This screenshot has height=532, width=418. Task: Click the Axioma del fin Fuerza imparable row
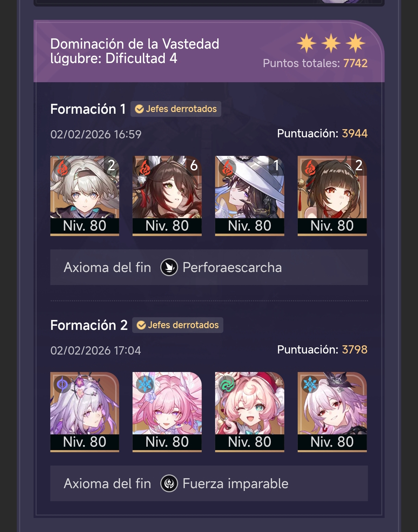[209, 483]
